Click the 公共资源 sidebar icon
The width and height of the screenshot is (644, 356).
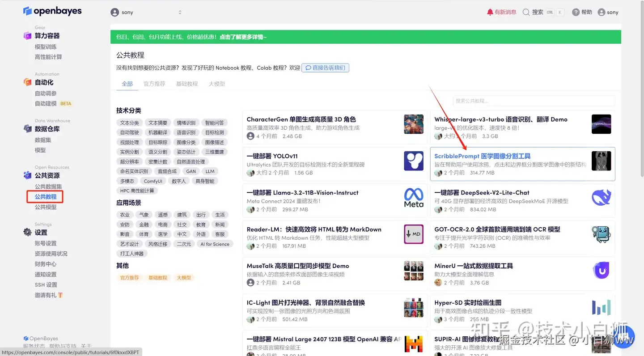(27, 175)
